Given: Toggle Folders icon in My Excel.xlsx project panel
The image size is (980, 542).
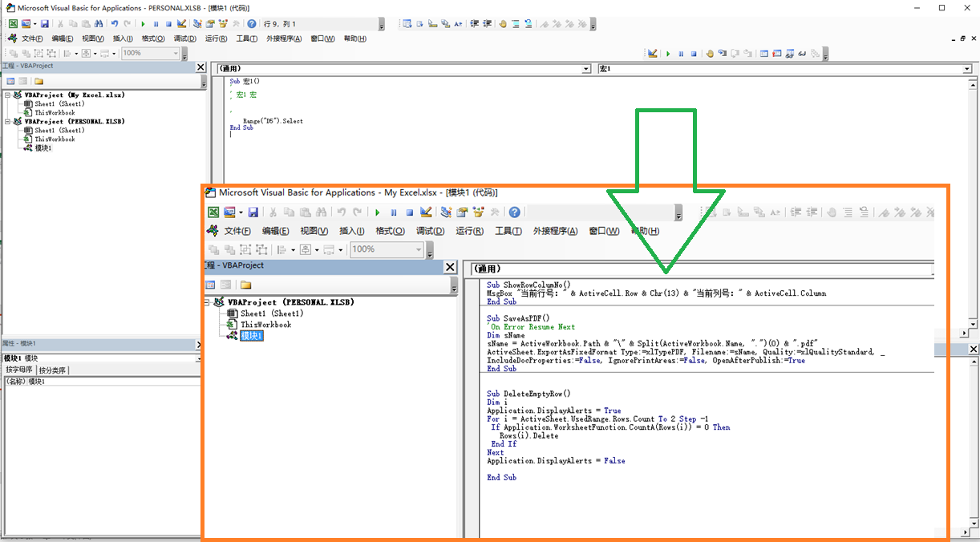Looking at the screenshot, I should 245,284.
